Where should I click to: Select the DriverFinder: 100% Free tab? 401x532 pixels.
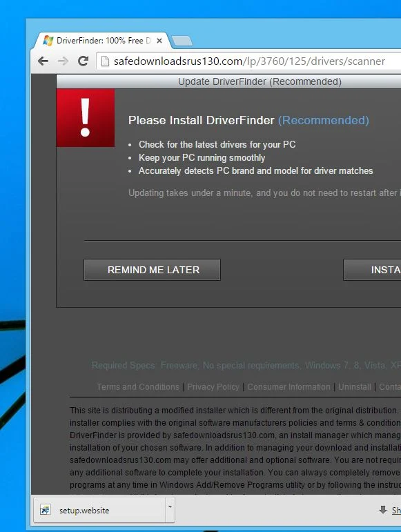101,41
